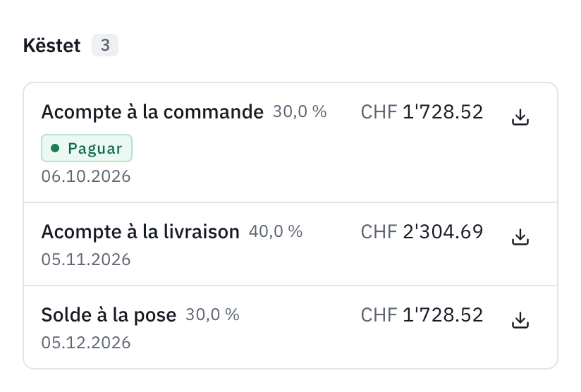
Task: Click the Këstet section heading
Action: click(52, 46)
